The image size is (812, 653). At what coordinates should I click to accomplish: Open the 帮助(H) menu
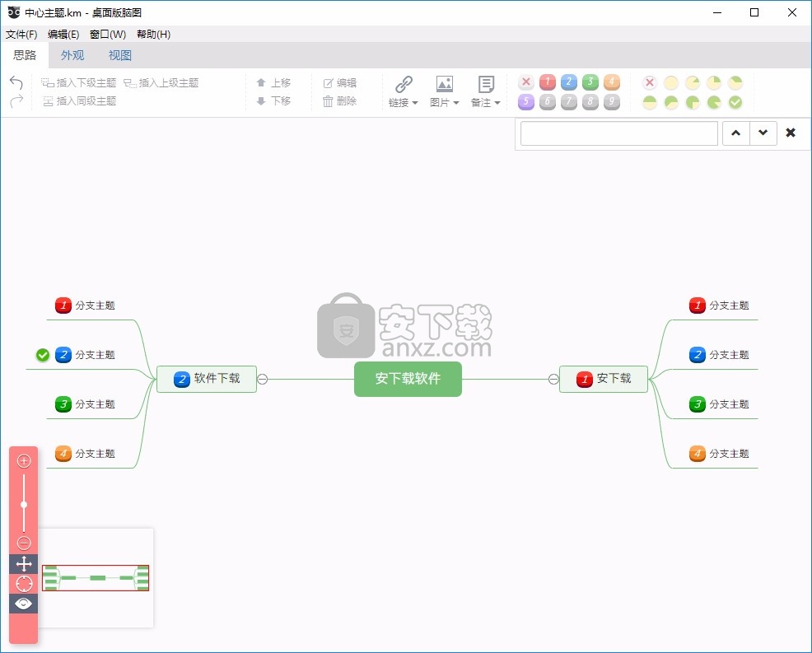(x=153, y=35)
